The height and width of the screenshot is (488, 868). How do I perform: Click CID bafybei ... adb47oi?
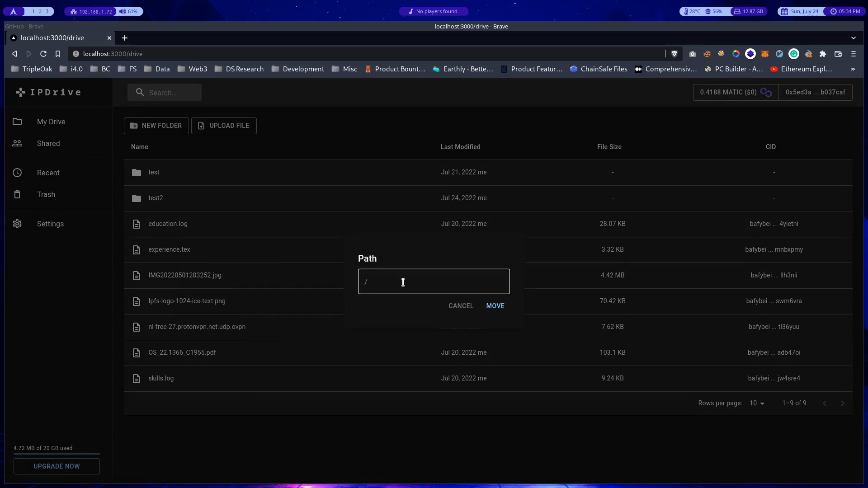click(x=774, y=352)
